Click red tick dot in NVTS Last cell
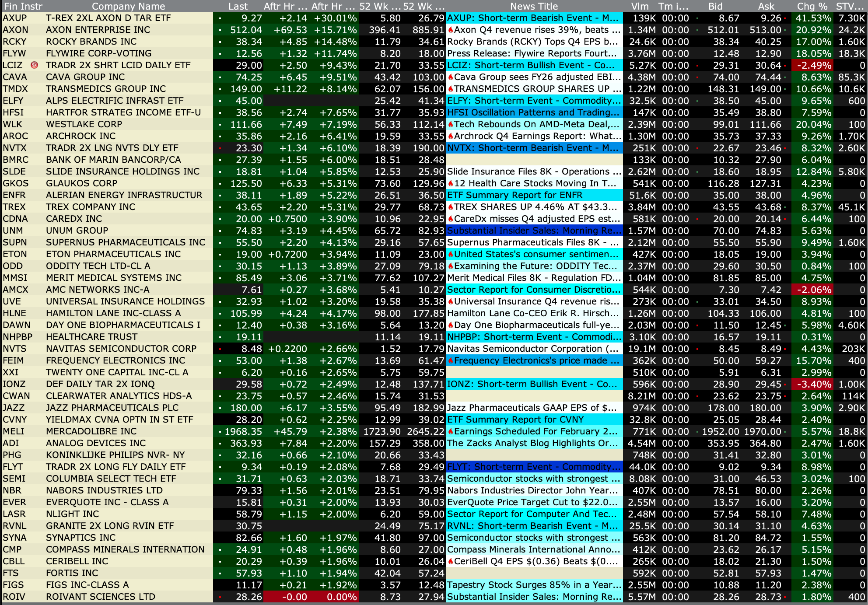The height and width of the screenshot is (605, 868). (x=220, y=349)
